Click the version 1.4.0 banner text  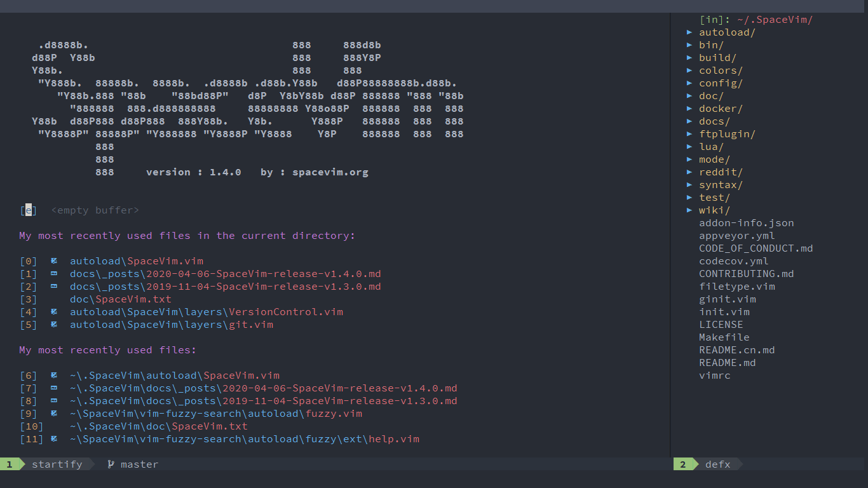pyautogui.click(x=193, y=172)
